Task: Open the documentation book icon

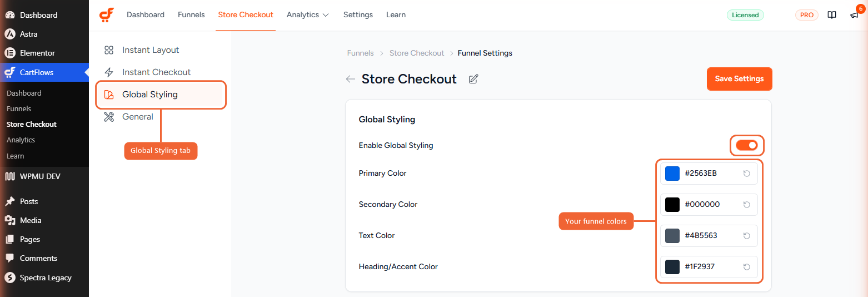Action: tap(832, 15)
